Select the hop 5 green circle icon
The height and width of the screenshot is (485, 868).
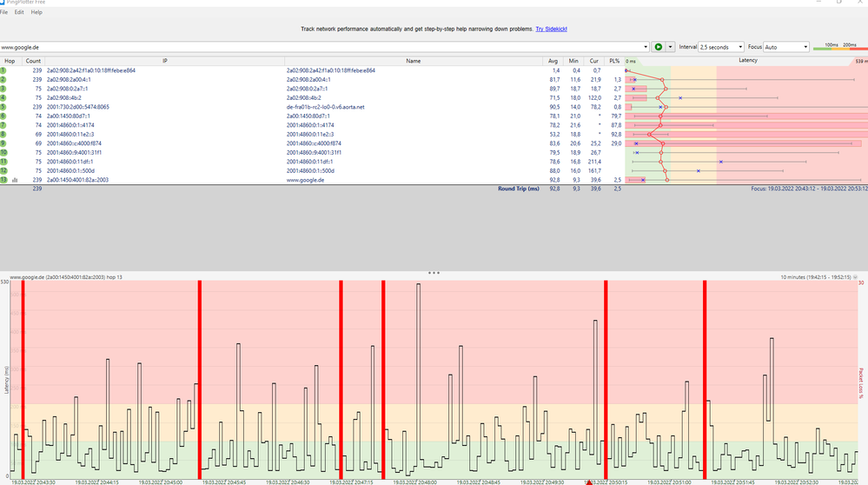[3, 107]
